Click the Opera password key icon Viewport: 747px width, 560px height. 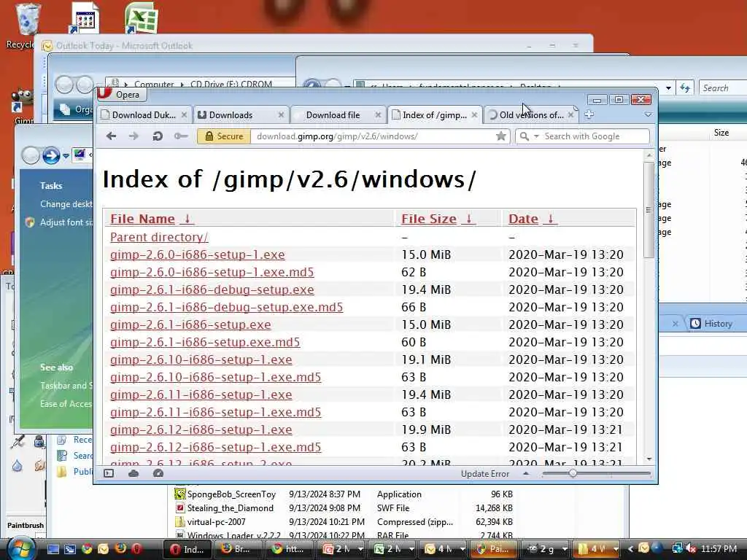coord(181,136)
